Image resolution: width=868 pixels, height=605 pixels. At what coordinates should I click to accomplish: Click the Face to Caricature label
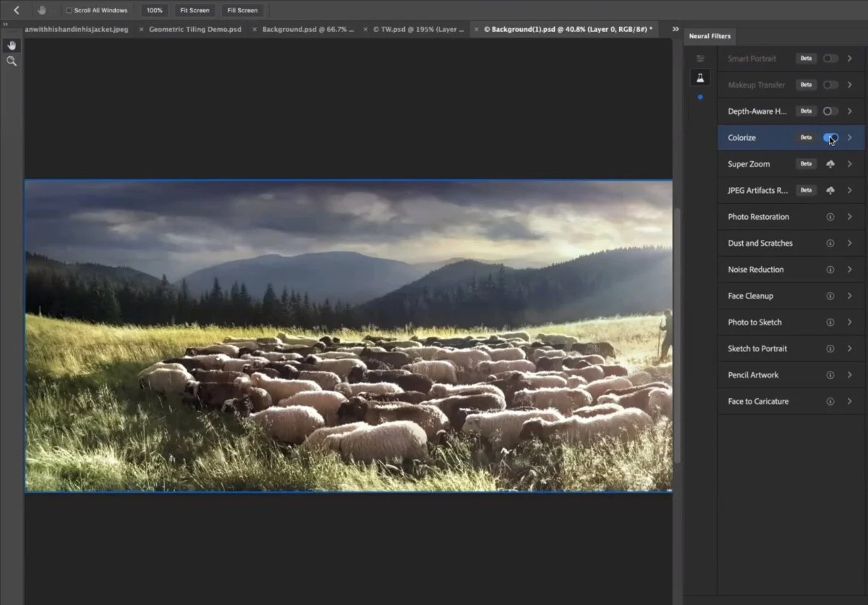tap(758, 401)
